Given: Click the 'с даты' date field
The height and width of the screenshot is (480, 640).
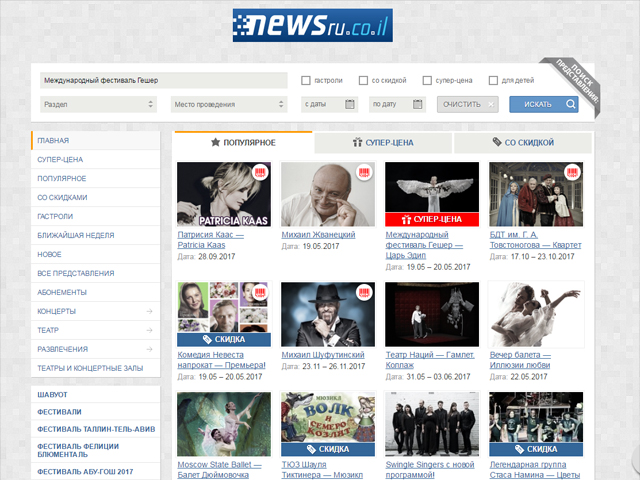Looking at the screenshot, I should tap(329, 104).
